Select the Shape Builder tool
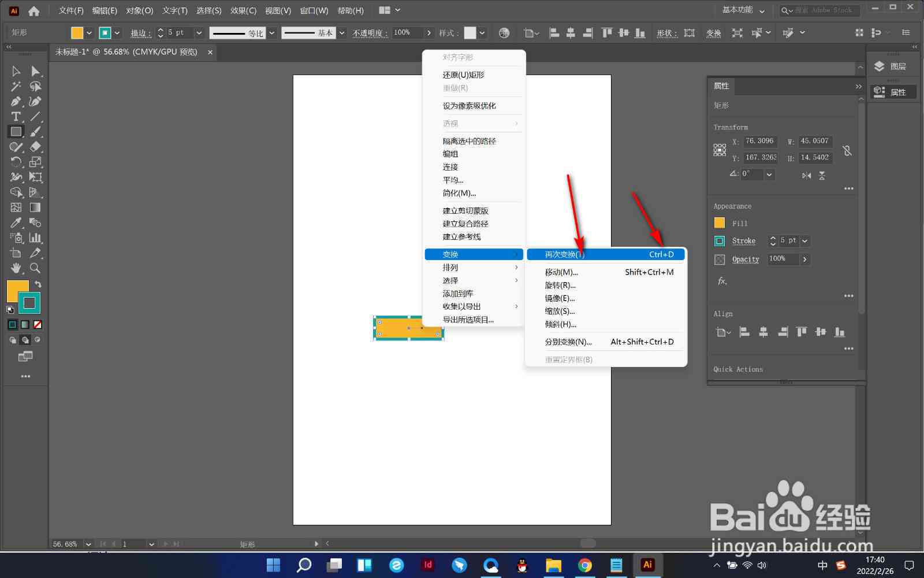The height and width of the screenshot is (578, 924). 16,192
